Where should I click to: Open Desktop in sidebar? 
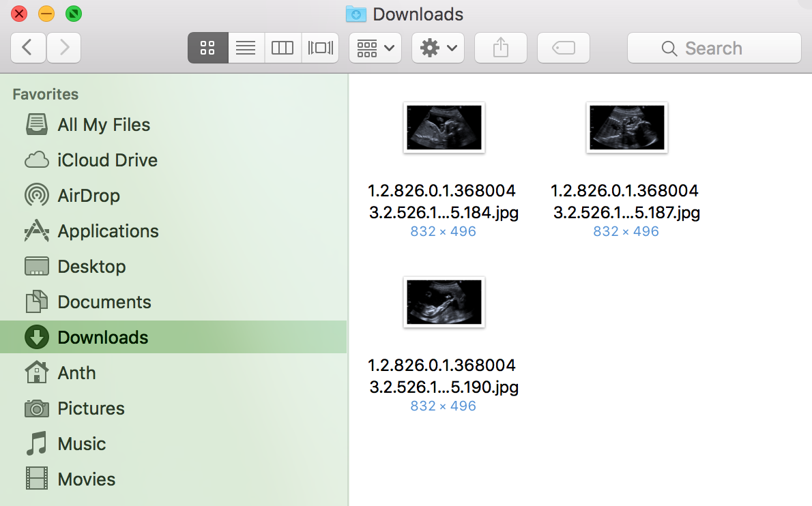point(173,267)
